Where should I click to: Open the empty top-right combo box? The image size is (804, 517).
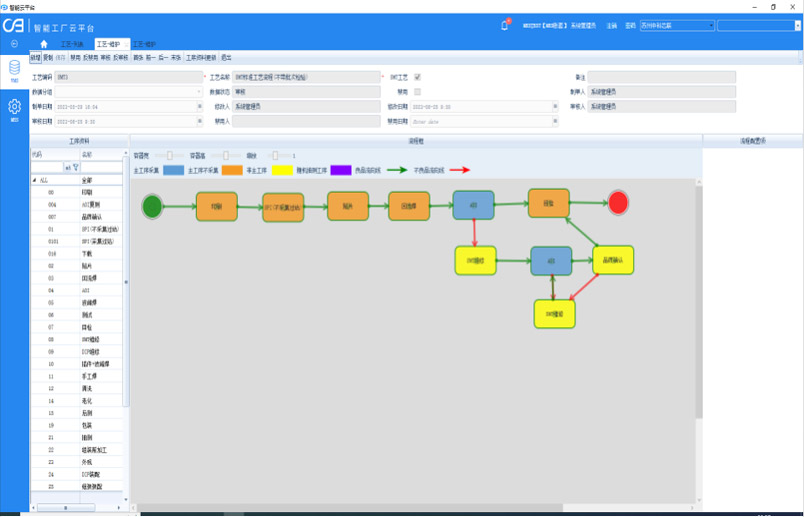point(797,26)
